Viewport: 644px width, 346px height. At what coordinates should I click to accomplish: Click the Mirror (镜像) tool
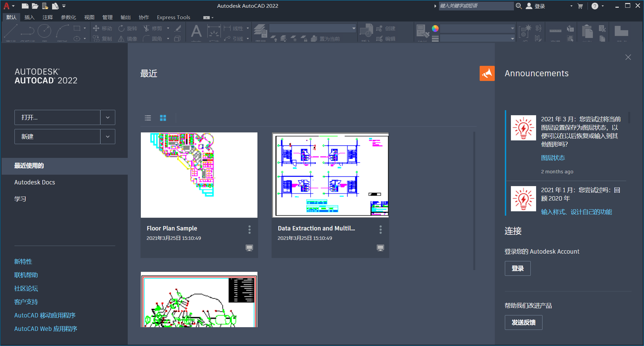coord(128,39)
